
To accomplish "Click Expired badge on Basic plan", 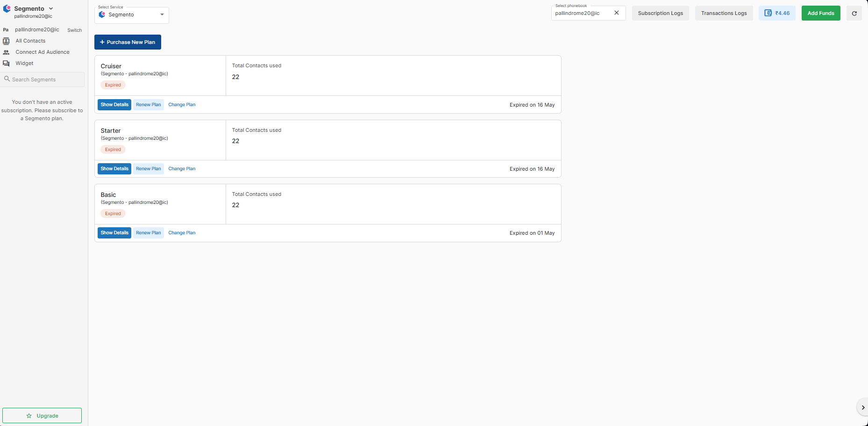I will [x=113, y=214].
